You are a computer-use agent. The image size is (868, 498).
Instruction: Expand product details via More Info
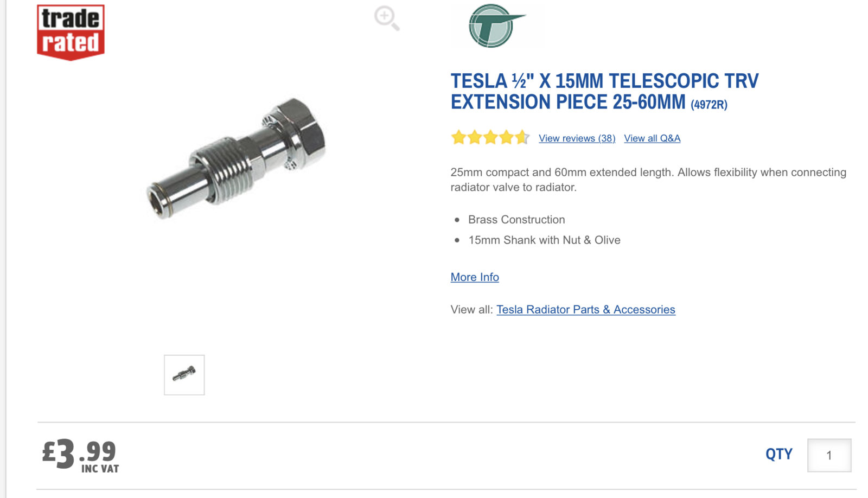475,277
